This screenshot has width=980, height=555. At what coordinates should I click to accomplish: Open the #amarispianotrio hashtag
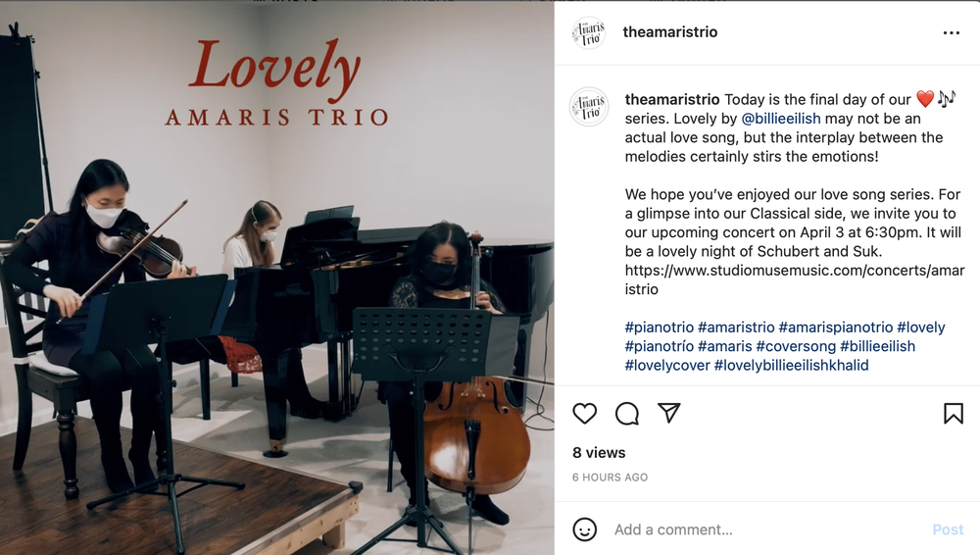point(836,328)
